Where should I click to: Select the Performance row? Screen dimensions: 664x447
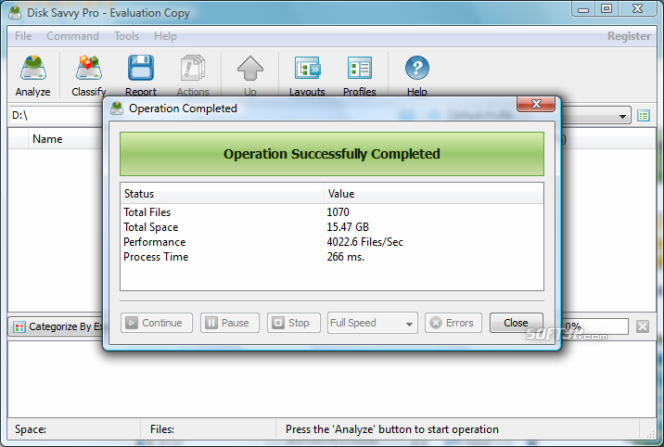332,242
